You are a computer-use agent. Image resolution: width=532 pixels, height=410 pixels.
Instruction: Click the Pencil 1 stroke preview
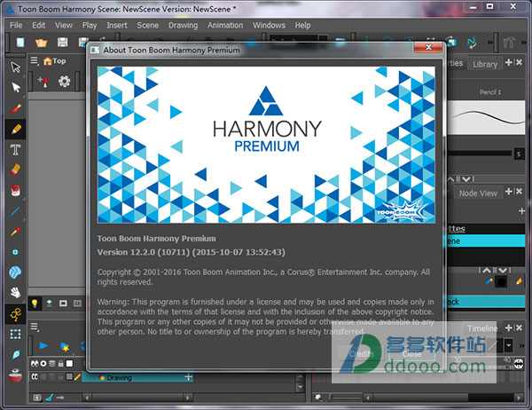pyautogui.click(x=487, y=117)
